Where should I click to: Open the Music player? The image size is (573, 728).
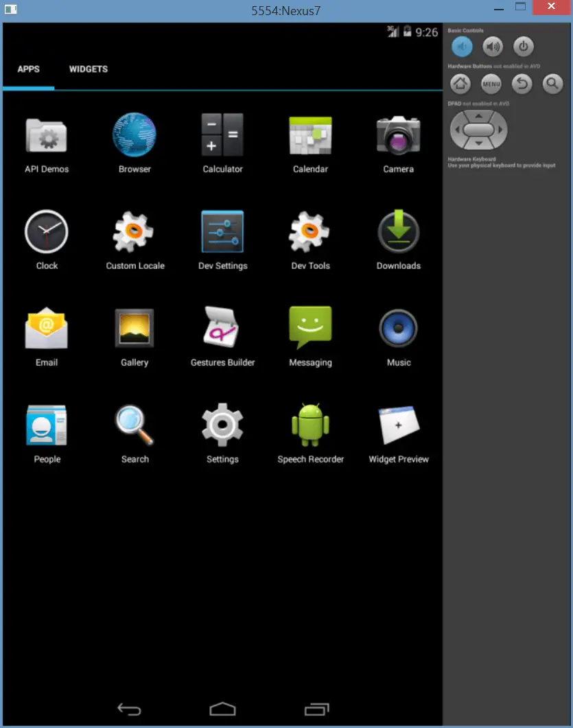click(398, 328)
